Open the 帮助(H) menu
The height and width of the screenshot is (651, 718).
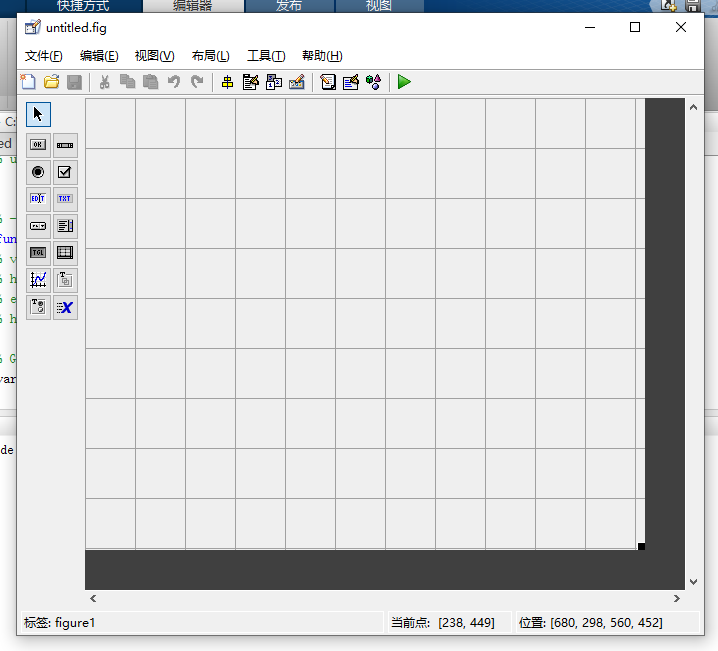322,56
